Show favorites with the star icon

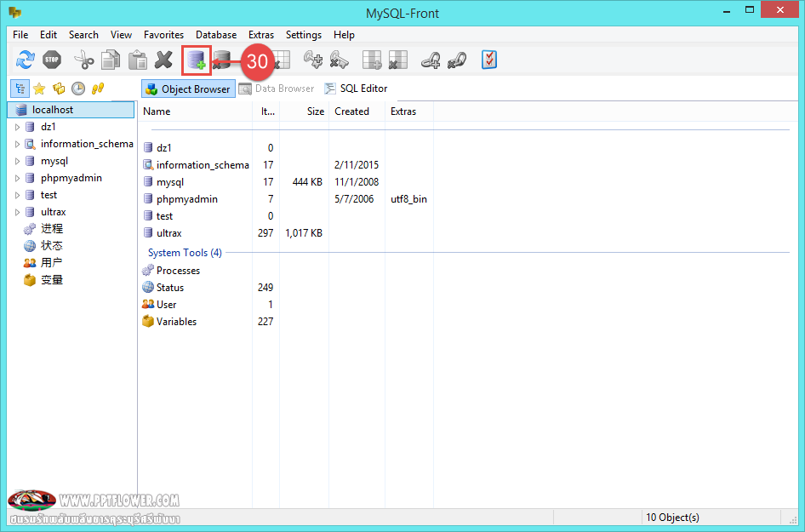click(39, 89)
